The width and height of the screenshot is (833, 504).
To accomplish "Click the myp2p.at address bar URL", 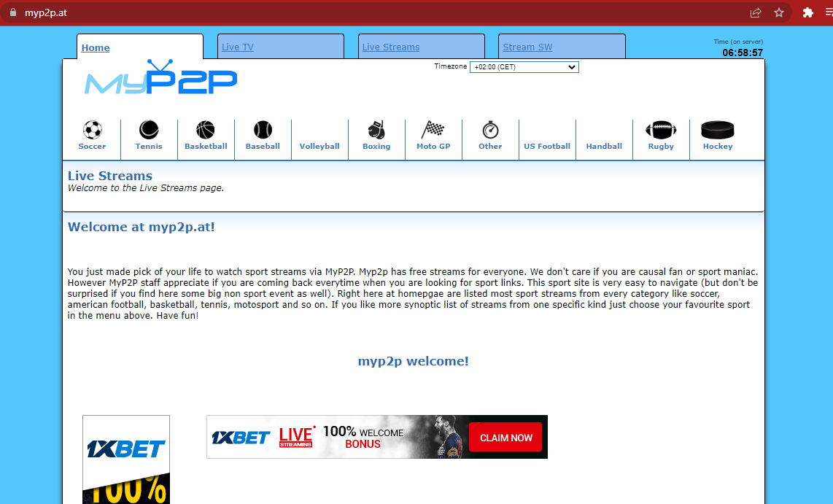I will coord(46,12).
